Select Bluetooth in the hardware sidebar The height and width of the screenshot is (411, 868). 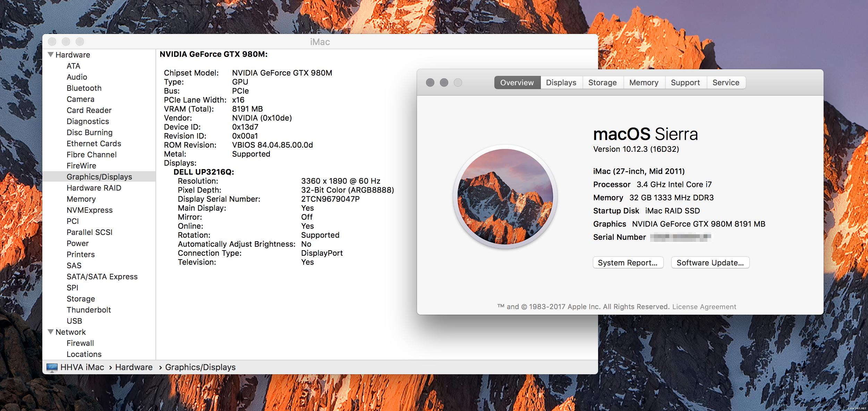click(x=84, y=88)
